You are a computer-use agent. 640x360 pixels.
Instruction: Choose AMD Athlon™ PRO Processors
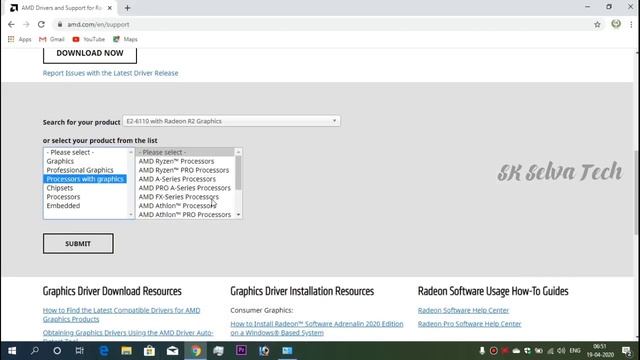coord(184,215)
